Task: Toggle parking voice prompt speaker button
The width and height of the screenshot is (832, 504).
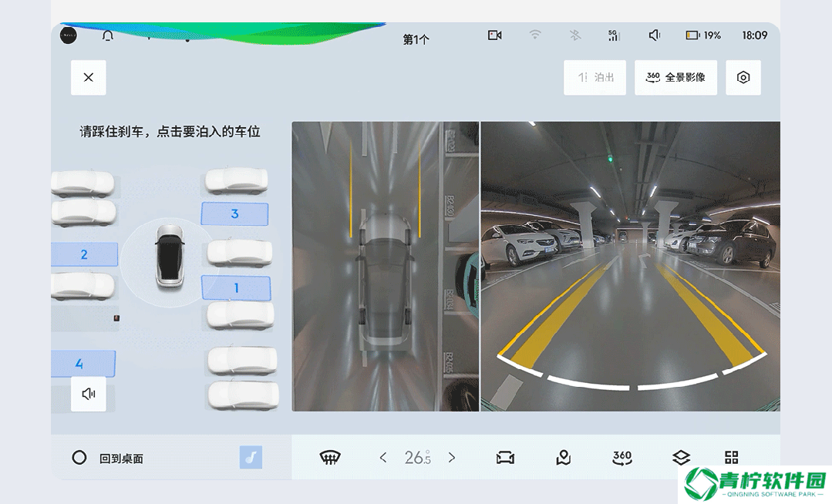Action: (88, 394)
